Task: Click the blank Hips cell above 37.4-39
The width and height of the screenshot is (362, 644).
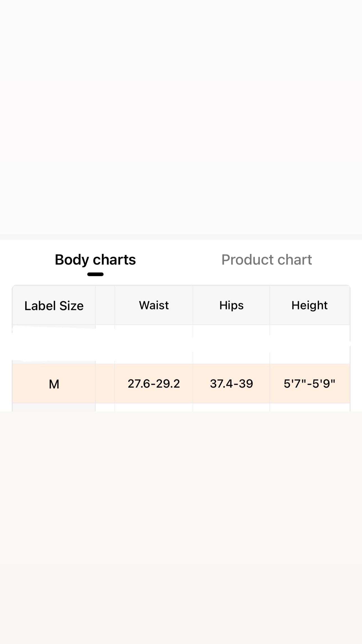Action: 231,344
